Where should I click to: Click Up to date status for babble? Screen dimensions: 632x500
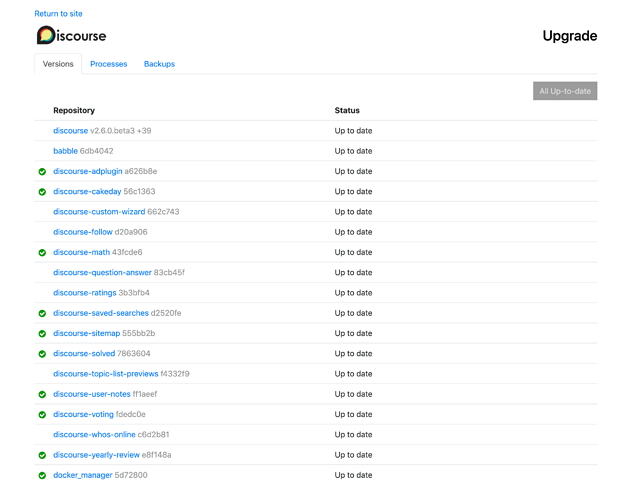point(353,151)
